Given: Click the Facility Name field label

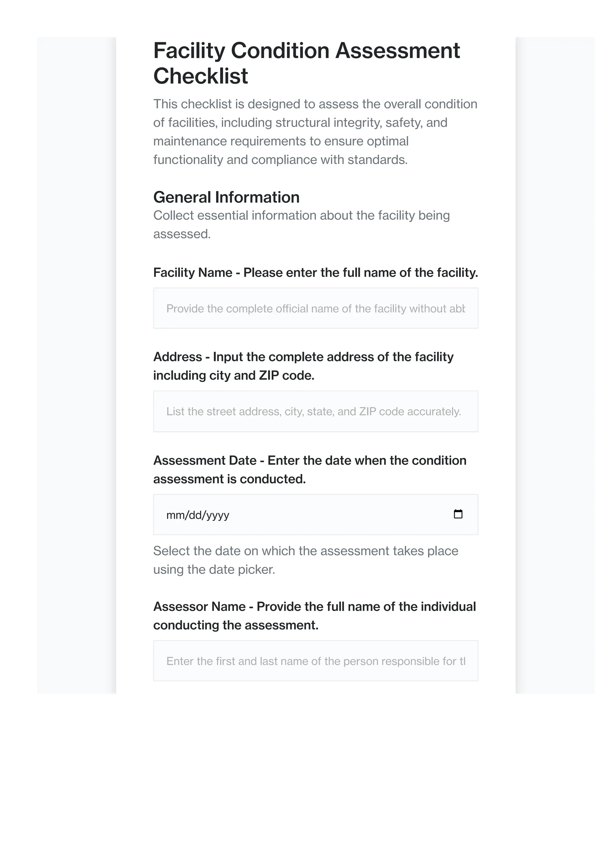Looking at the screenshot, I should click(315, 273).
